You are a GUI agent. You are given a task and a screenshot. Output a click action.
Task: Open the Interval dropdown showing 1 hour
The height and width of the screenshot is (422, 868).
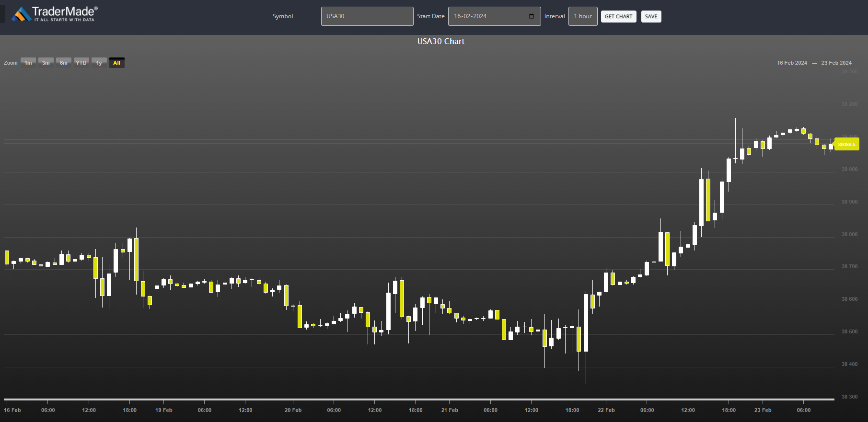coord(583,16)
